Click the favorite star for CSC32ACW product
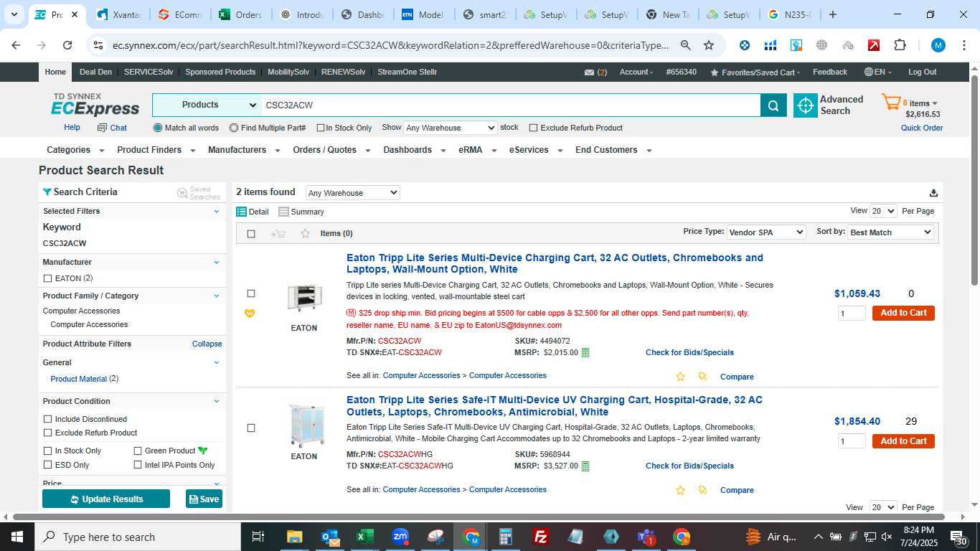The width and height of the screenshot is (980, 551). pos(680,377)
